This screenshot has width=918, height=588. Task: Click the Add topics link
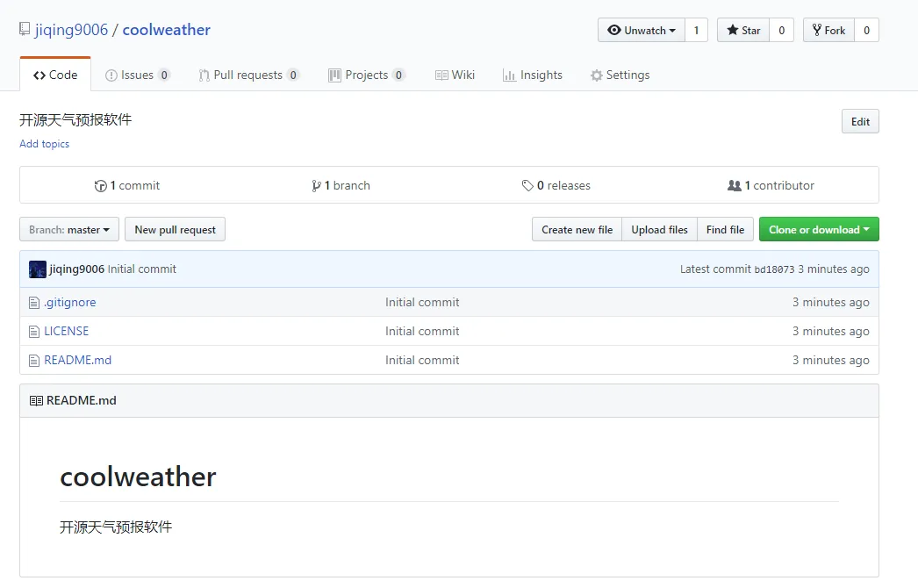[x=45, y=144]
